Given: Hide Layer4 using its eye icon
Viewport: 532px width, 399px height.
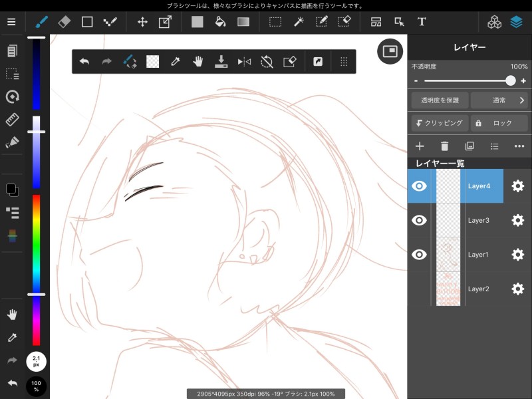Looking at the screenshot, I should 419,186.
